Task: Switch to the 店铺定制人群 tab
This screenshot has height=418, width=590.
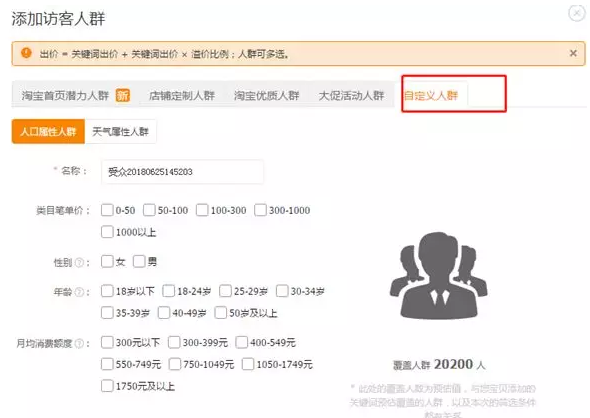Action: [182, 96]
